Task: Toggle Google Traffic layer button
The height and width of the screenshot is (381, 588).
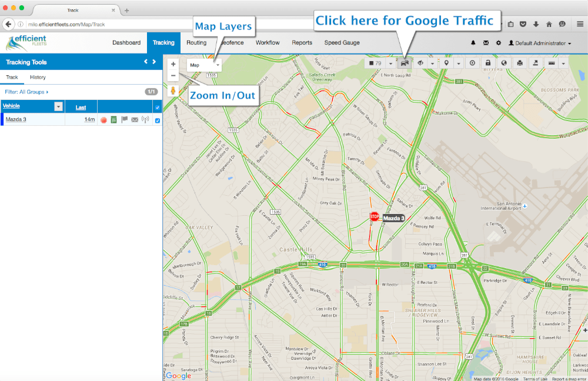Action: pyautogui.click(x=405, y=63)
